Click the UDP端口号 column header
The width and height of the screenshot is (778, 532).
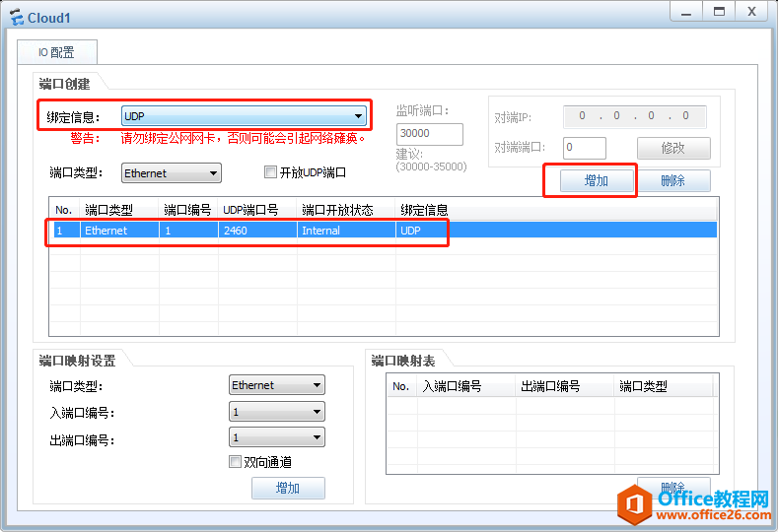click(x=257, y=210)
